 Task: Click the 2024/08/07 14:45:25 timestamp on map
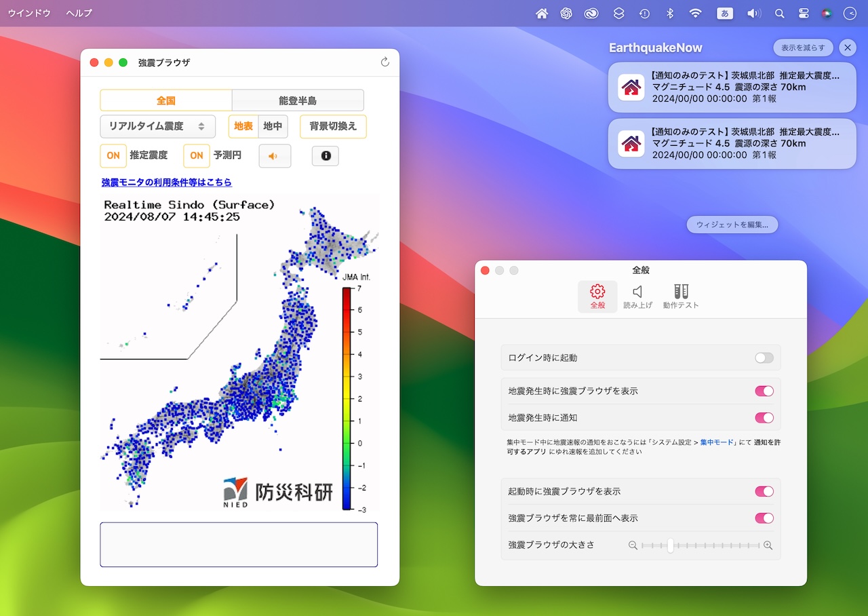pyautogui.click(x=172, y=217)
